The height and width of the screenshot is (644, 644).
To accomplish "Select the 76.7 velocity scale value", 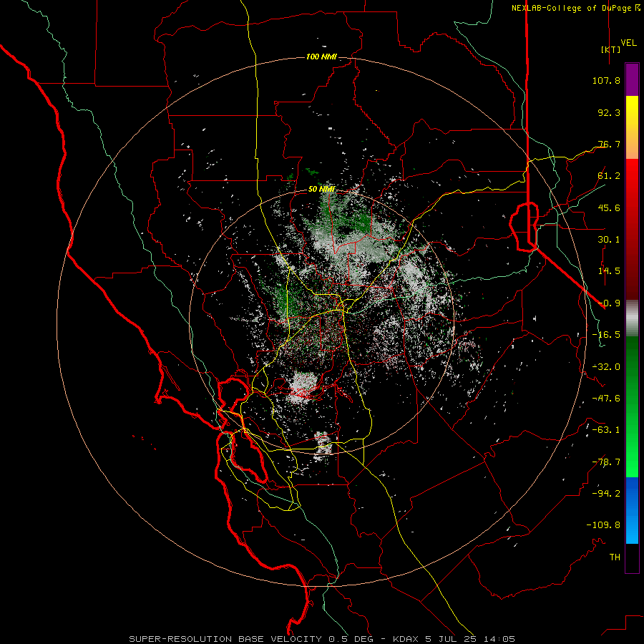I will (x=609, y=144).
